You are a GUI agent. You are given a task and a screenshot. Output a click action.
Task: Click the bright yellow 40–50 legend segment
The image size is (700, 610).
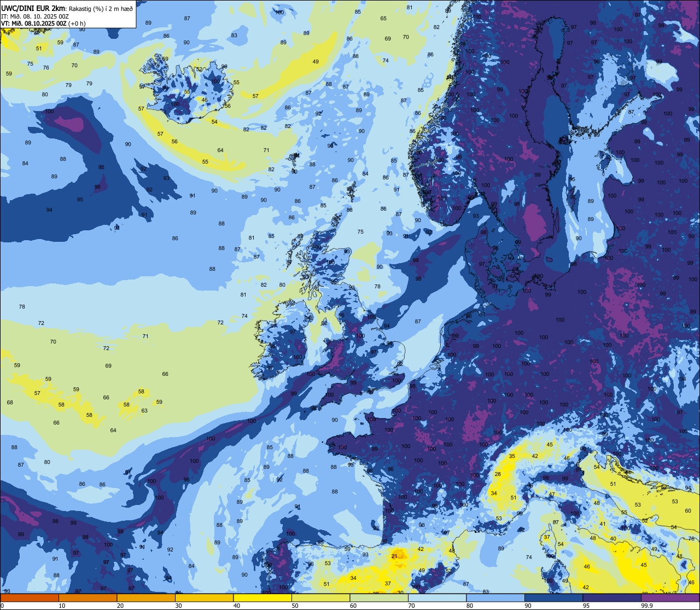262,598
